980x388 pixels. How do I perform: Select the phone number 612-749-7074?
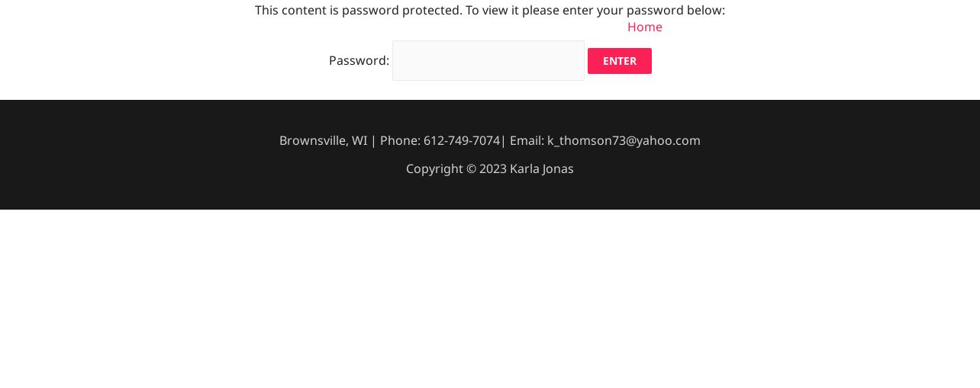pos(462,140)
